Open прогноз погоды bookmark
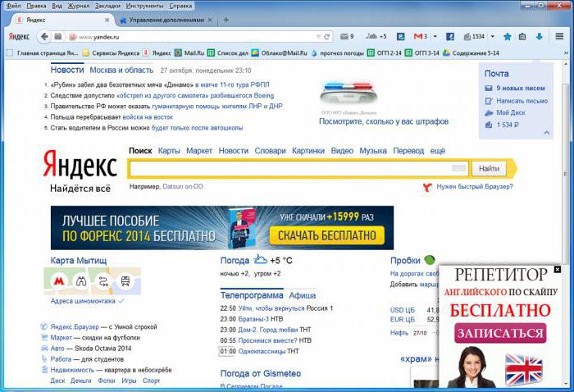This screenshot has height=392, width=574. pyautogui.click(x=338, y=53)
